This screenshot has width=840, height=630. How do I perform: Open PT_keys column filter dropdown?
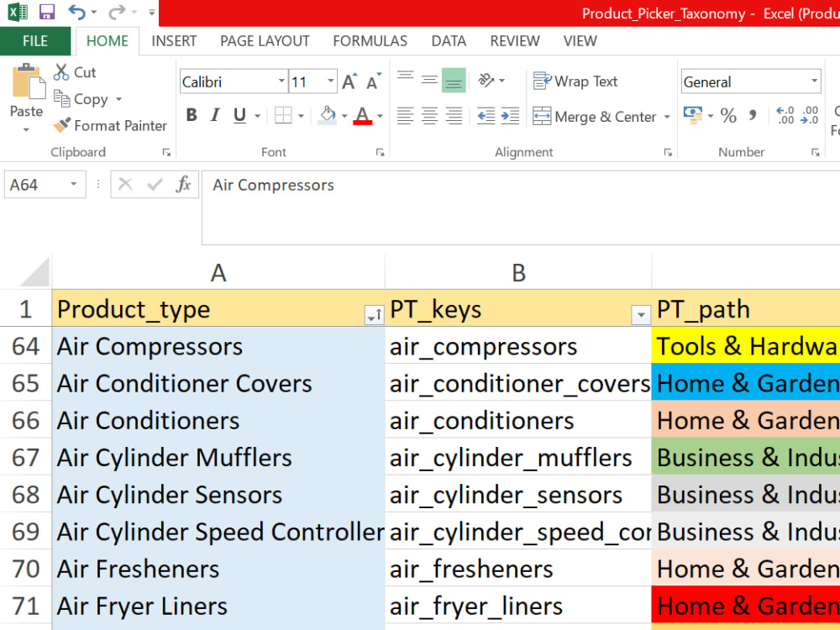(x=641, y=315)
